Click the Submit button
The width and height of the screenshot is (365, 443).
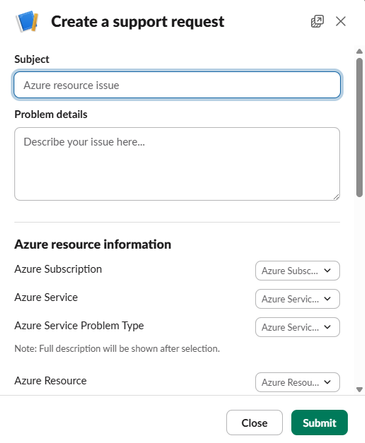[x=319, y=423]
